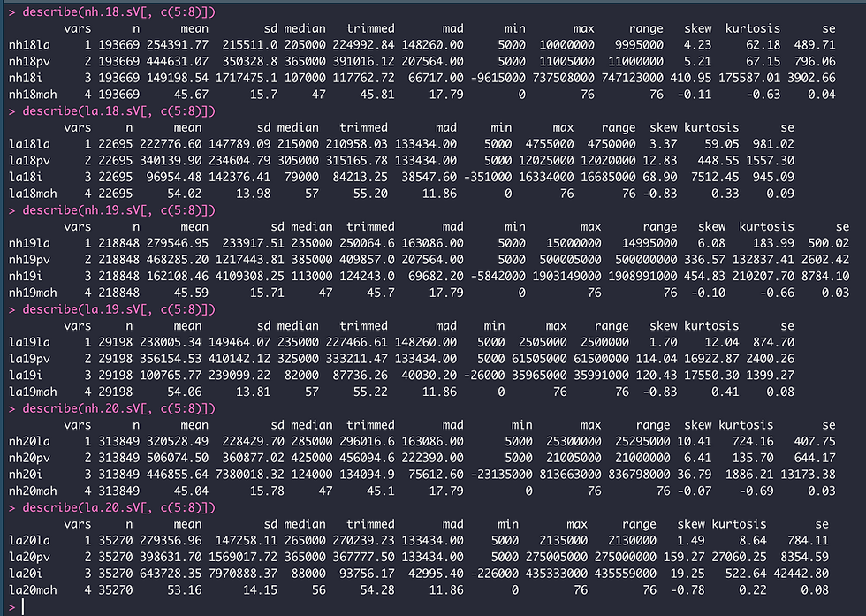Select row name nh19pv
Image resolution: width=866 pixels, height=616 pixels.
(x=29, y=260)
